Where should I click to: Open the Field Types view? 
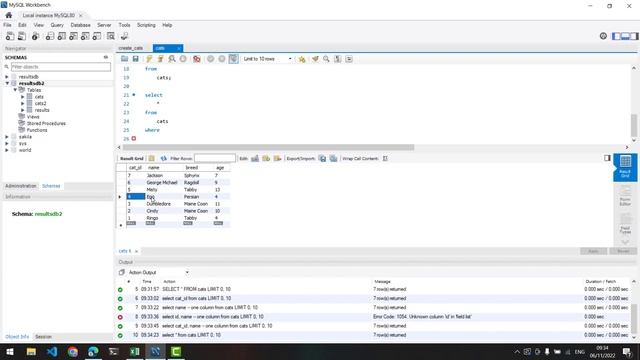click(625, 224)
